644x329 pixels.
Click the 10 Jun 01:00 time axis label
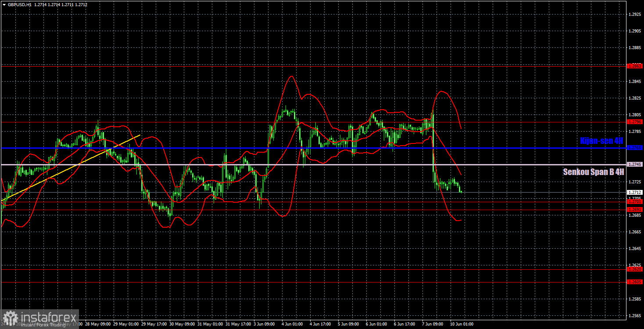[462, 325]
